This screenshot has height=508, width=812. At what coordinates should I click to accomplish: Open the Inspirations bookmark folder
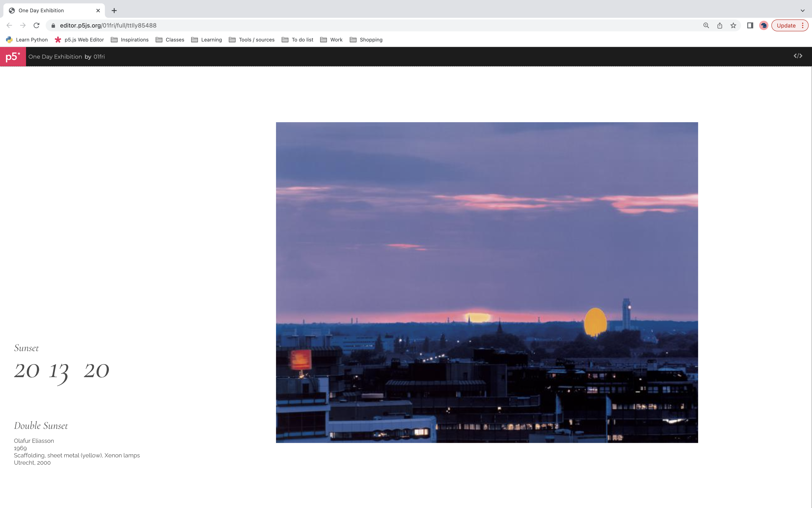(129, 40)
